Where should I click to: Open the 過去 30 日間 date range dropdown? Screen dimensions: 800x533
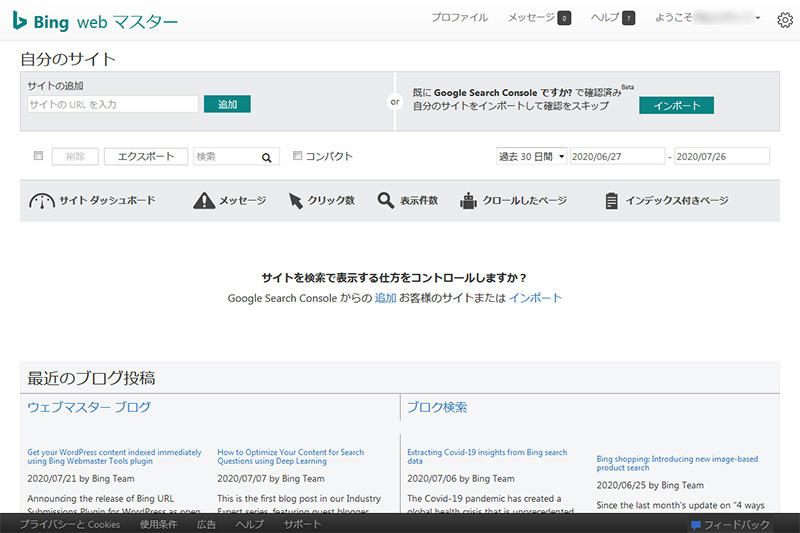pos(531,156)
